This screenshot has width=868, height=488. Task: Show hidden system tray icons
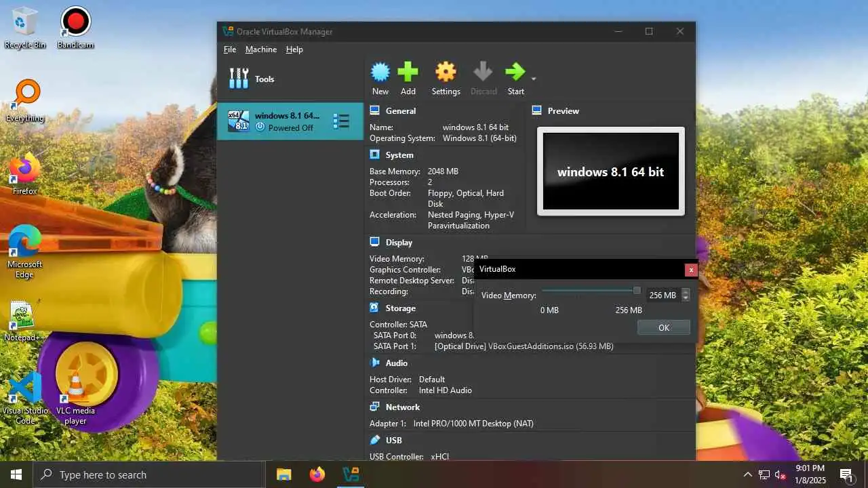747,474
